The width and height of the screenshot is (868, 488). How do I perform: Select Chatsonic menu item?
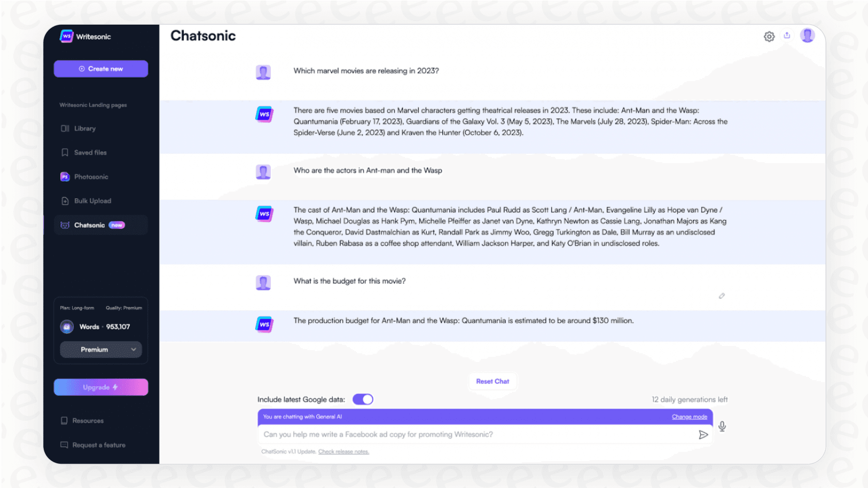89,225
